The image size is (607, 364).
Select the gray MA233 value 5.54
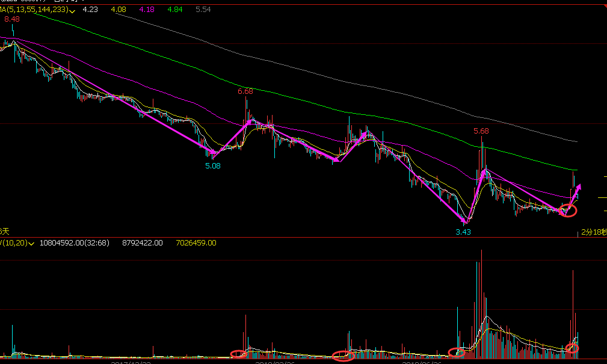click(203, 9)
